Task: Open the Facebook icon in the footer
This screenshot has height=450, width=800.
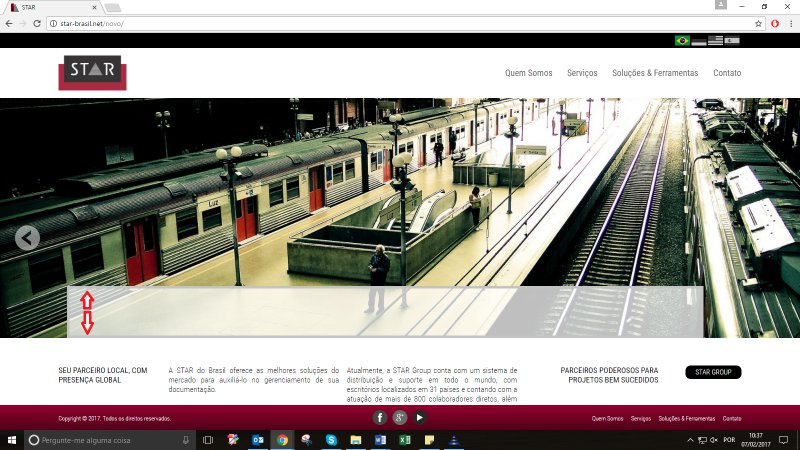Action: 380,417
